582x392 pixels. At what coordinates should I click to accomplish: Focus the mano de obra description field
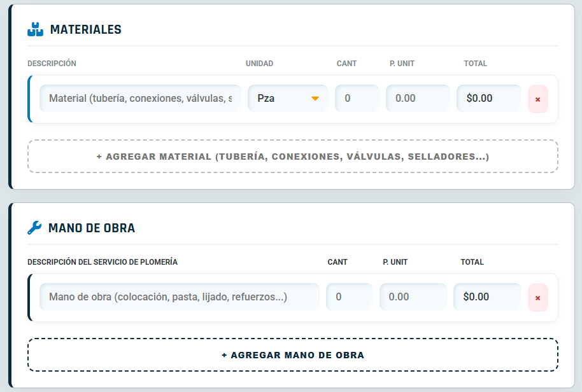(180, 297)
